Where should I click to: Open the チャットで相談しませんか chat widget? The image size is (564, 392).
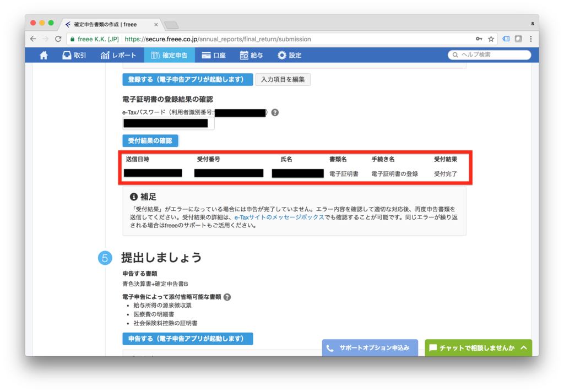point(479,348)
